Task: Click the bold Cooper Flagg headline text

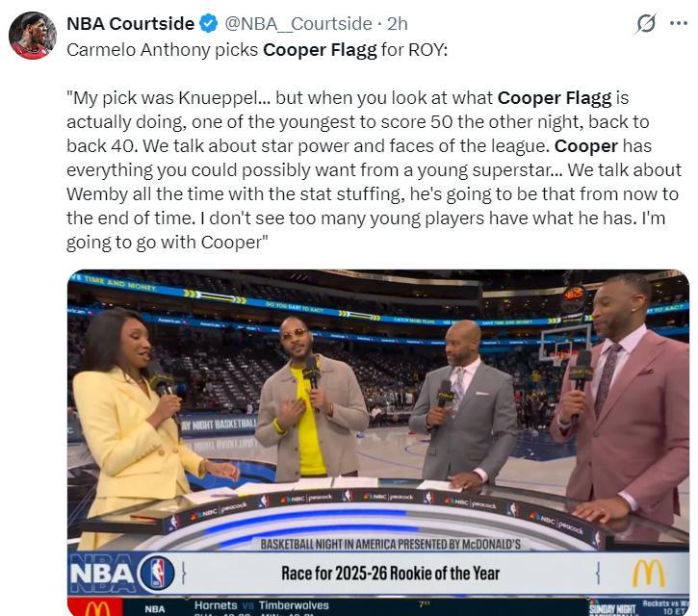Action: [x=320, y=50]
